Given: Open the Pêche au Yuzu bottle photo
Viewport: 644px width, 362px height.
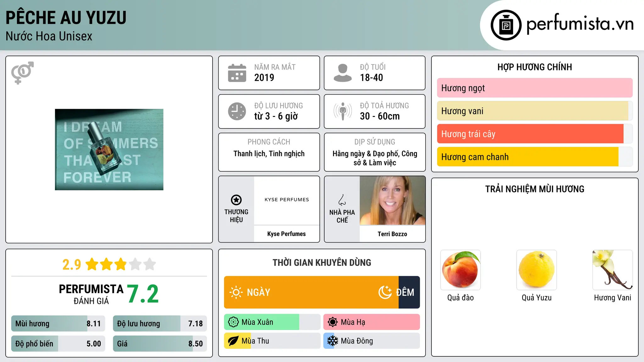Looking at the screenshot, I should (x=109, y=150).
